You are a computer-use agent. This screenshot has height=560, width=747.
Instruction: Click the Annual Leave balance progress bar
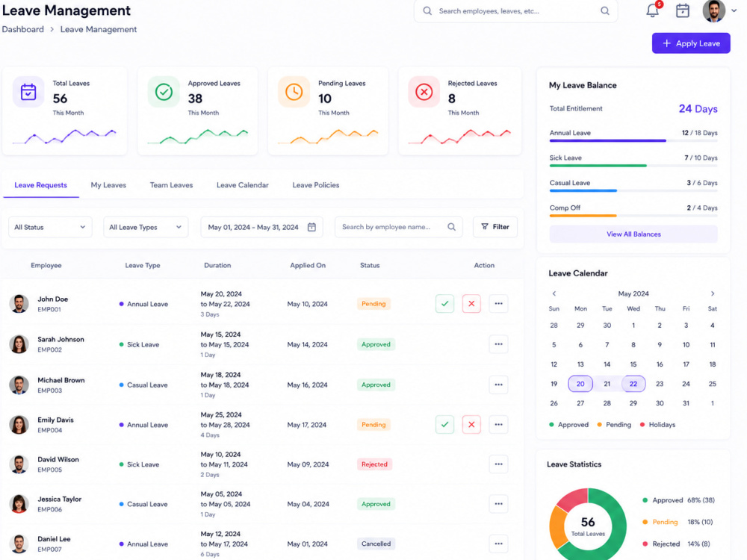click(633, 141)
